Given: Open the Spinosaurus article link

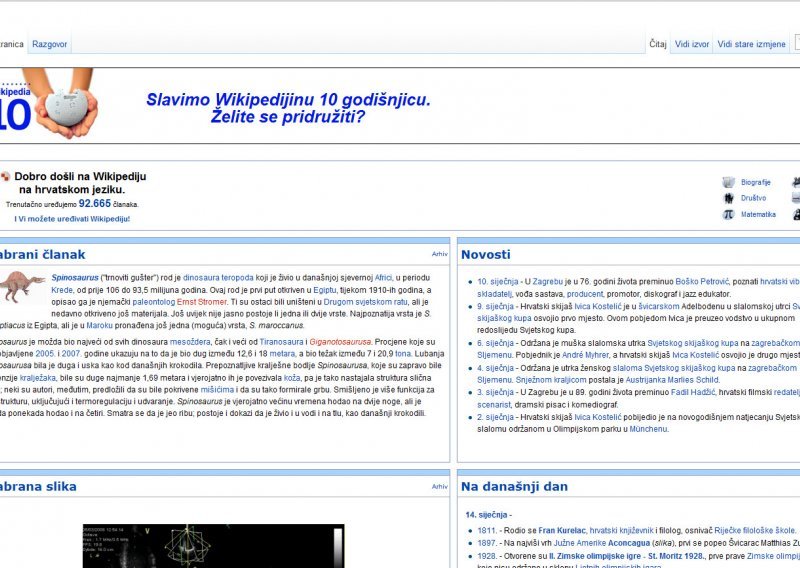Looking at the screenshot, I should (x=74, y=278).
